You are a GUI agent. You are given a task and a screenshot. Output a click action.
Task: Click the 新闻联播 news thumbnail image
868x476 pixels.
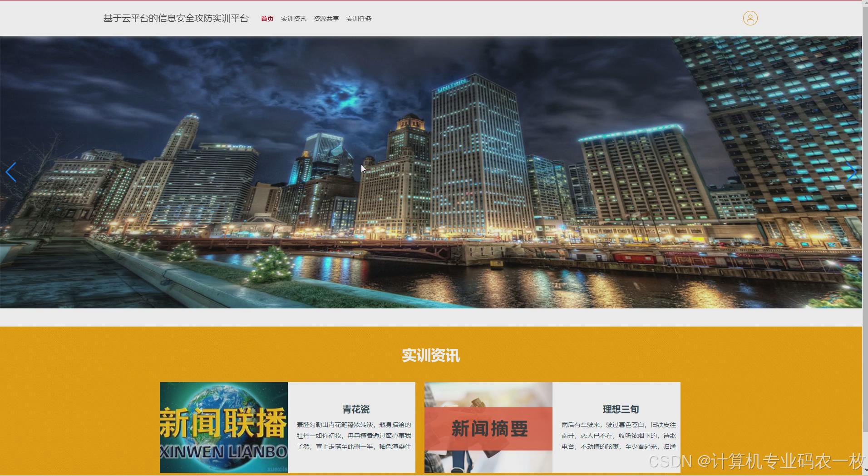coord(223,428)
